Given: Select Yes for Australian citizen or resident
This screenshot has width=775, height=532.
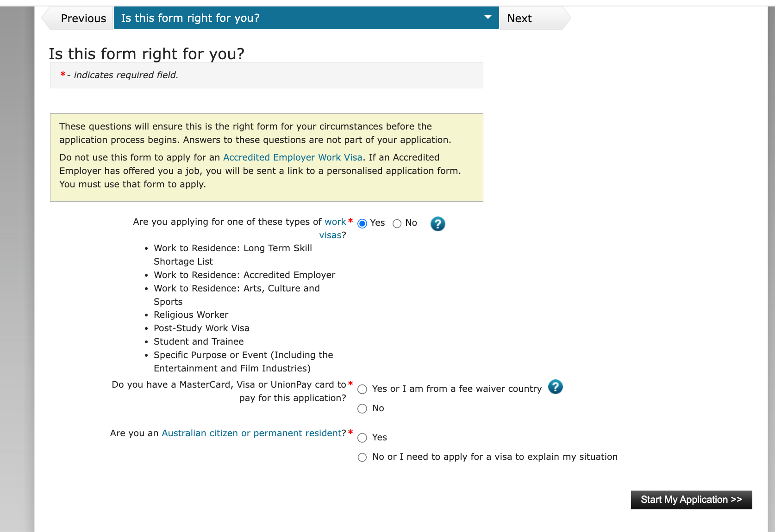Looking at the screenshot, I should [362, 438].
